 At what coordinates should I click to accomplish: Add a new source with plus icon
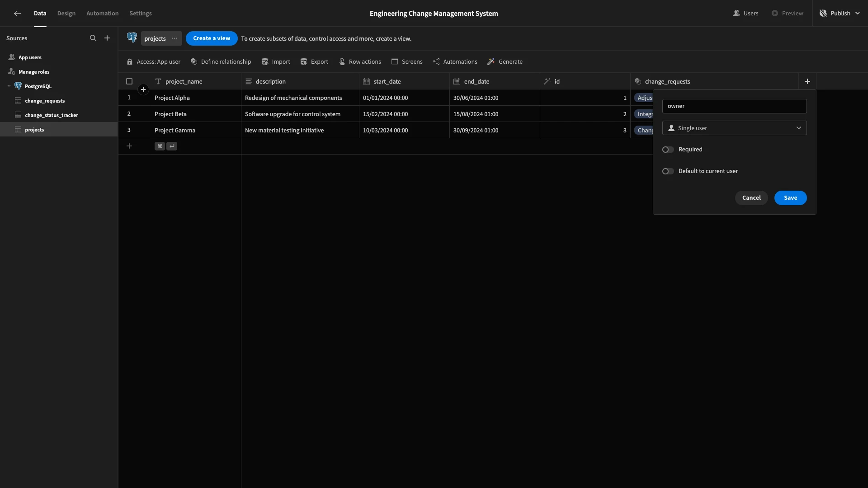(107, 38)
